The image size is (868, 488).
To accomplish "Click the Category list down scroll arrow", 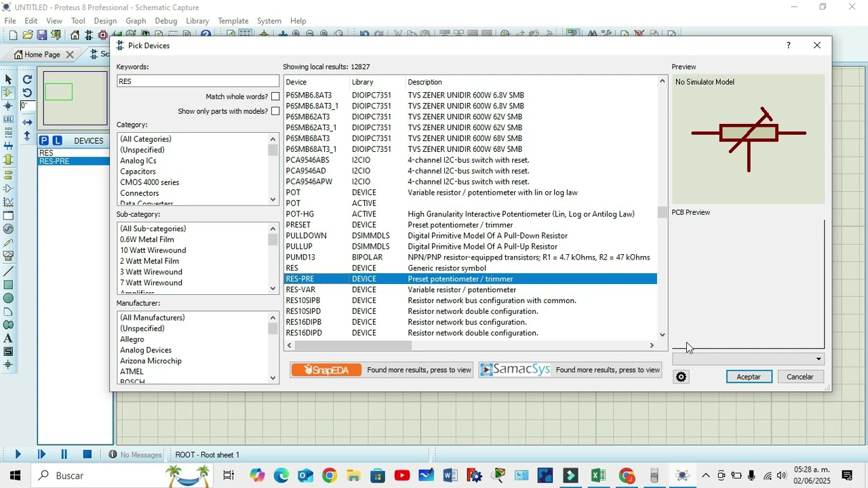I will [273, 199].
